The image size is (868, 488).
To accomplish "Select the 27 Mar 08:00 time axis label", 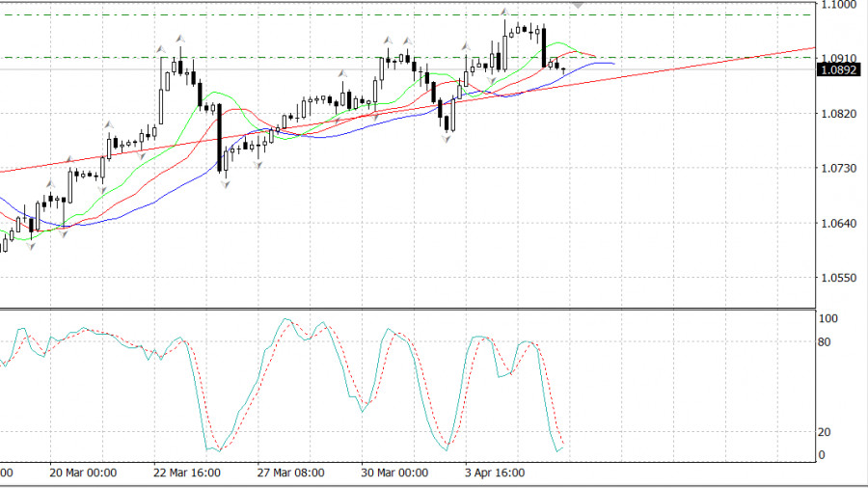I will click(290, 473).
